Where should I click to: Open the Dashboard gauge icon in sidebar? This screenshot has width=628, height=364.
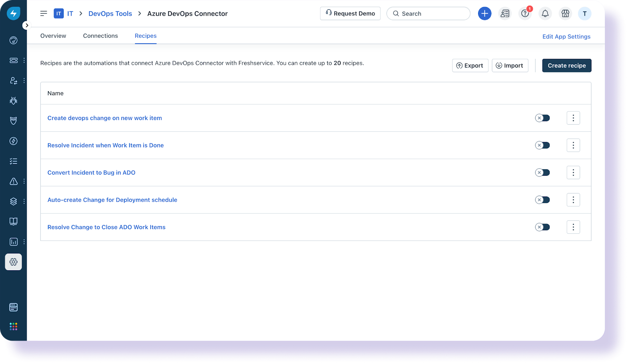[x=13, y=40]
